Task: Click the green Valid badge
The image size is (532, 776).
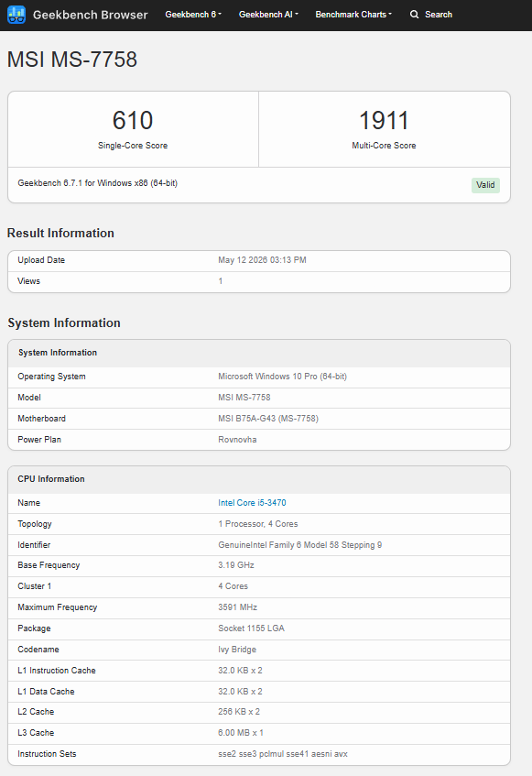Action: (485, 185)
